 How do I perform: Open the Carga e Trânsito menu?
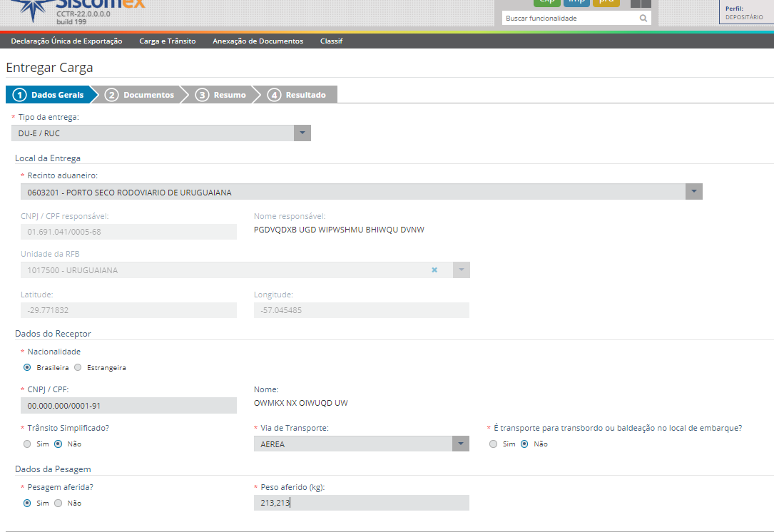click(x=167, y=41)
